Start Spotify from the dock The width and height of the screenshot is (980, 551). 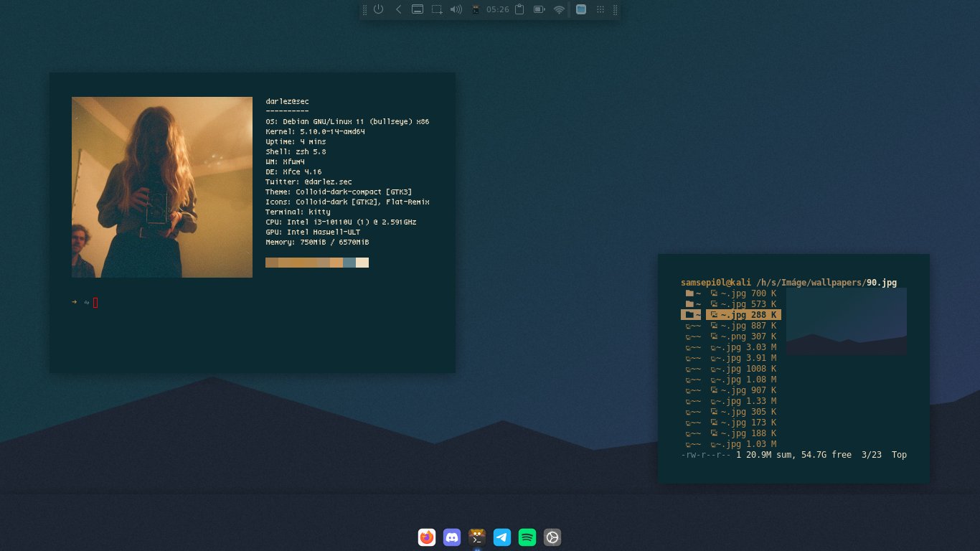527,537
